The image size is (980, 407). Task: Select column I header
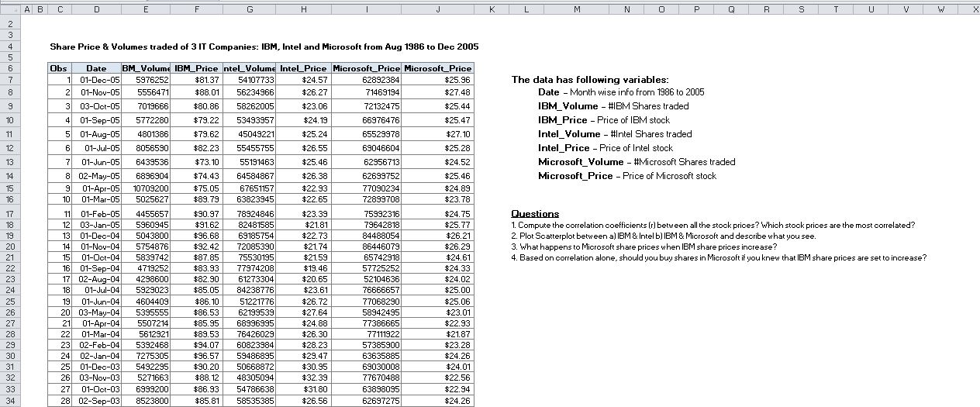(x=366, y=9)
